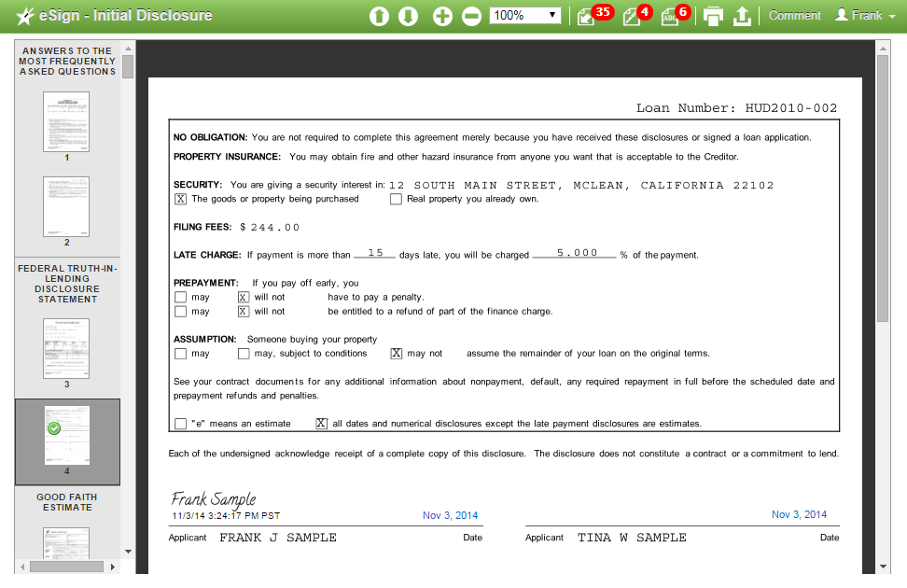Click the sidebar horizontal scrollbar thumb
Image resolution: width=907 pixels, height=588 pixels.
click(x=66, y=567)
